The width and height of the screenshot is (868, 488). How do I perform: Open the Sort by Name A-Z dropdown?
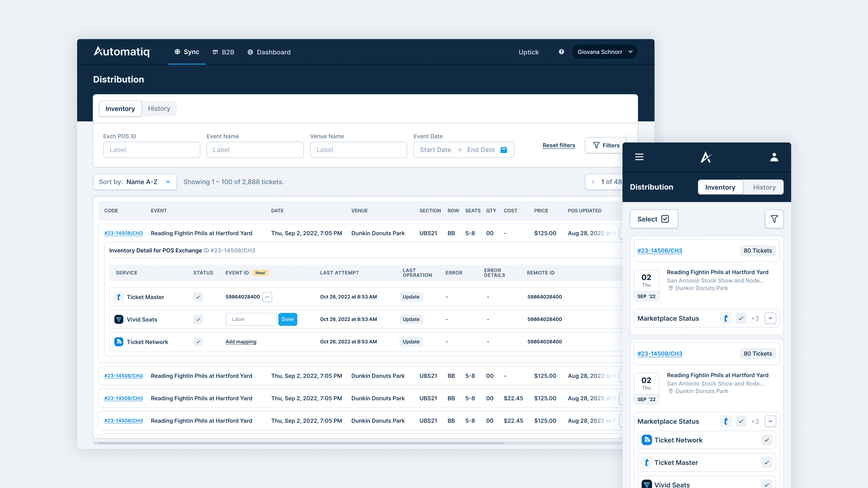[135, 182]
